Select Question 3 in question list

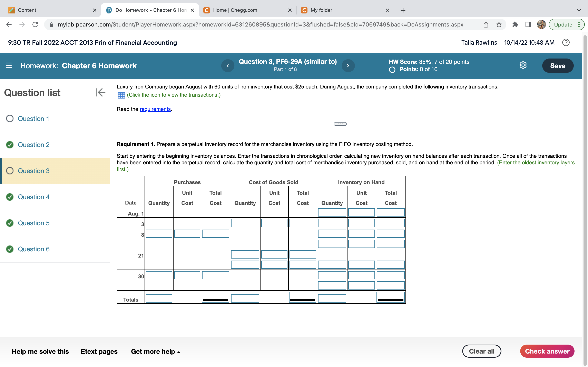coord(34,171)
